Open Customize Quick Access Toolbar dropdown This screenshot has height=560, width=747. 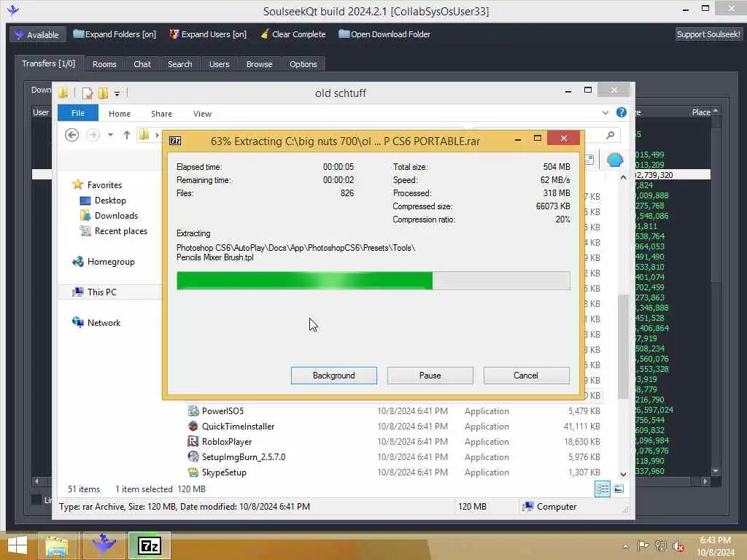pyautogui.click(x=117, y=94)
